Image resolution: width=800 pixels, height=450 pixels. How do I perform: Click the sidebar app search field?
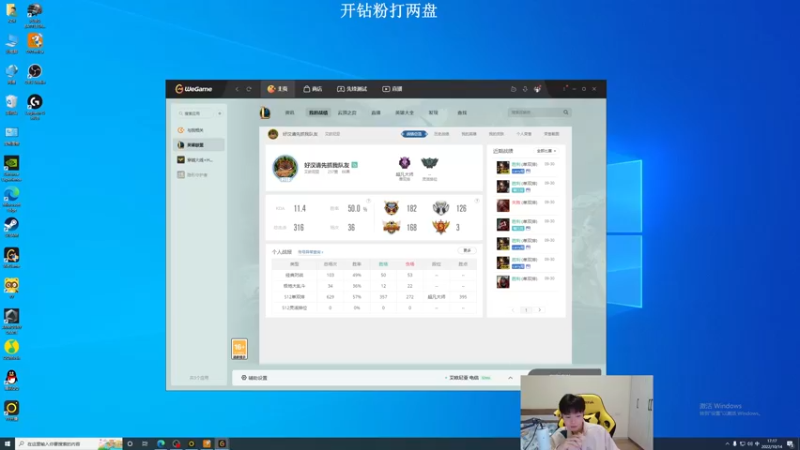tap(196, 113)
